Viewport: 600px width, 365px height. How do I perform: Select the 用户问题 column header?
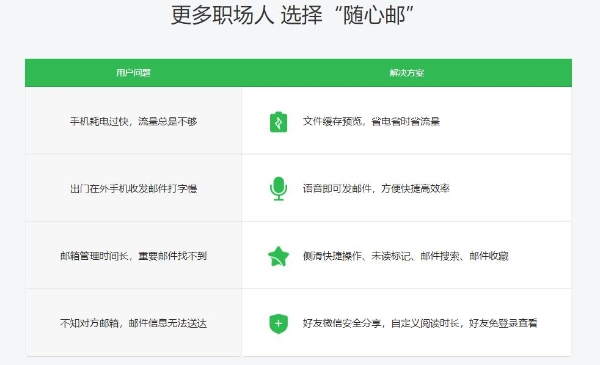[x=134, y=73]
